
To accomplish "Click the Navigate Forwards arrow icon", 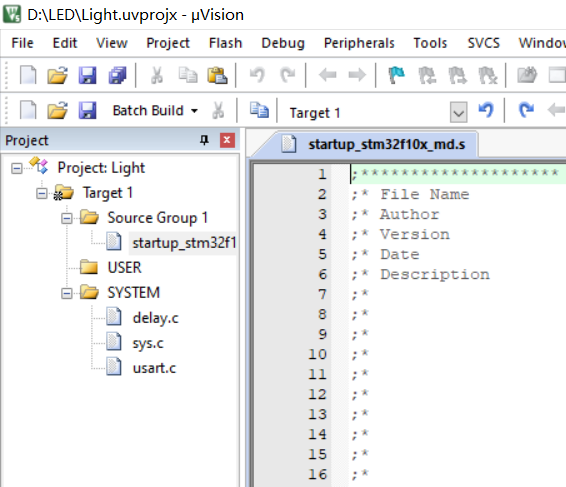I will [357, 75].
